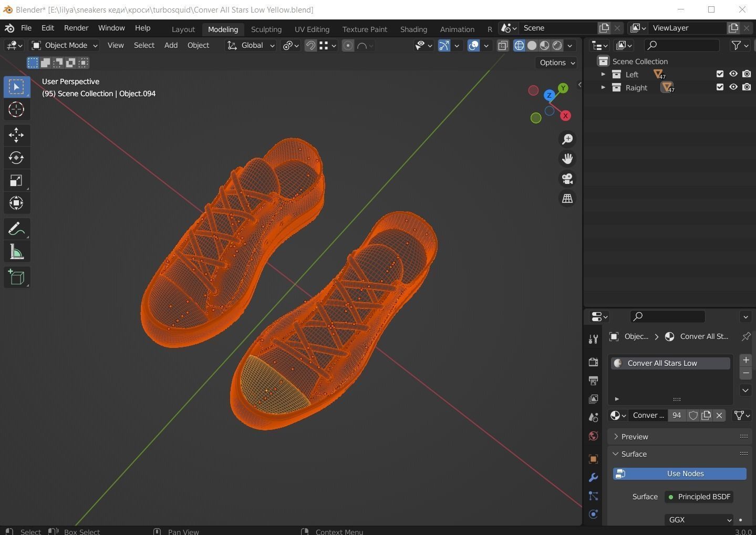Click the viewport Zoom magnifier icon

[567, 139]
